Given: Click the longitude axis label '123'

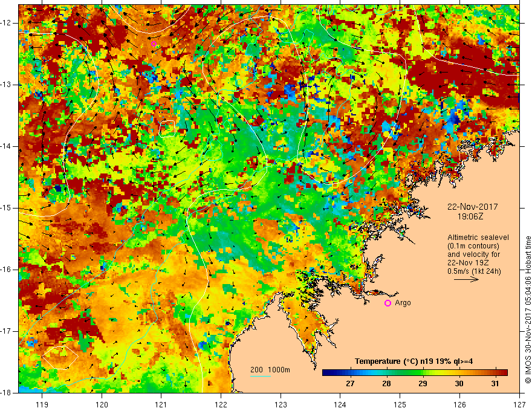Looking at the screenshot, I should click(x=281, y=404).
